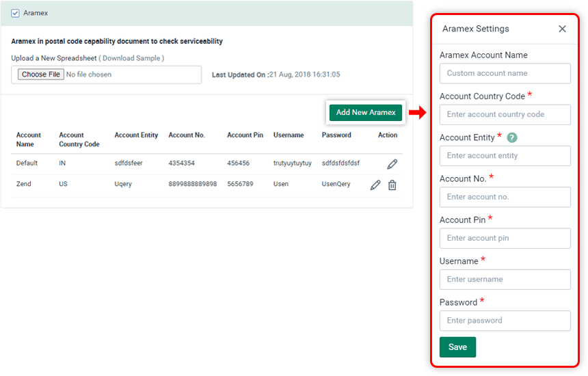Click the 'Account Country Code' column header
The image size is (588, 376).
(79, 139)
